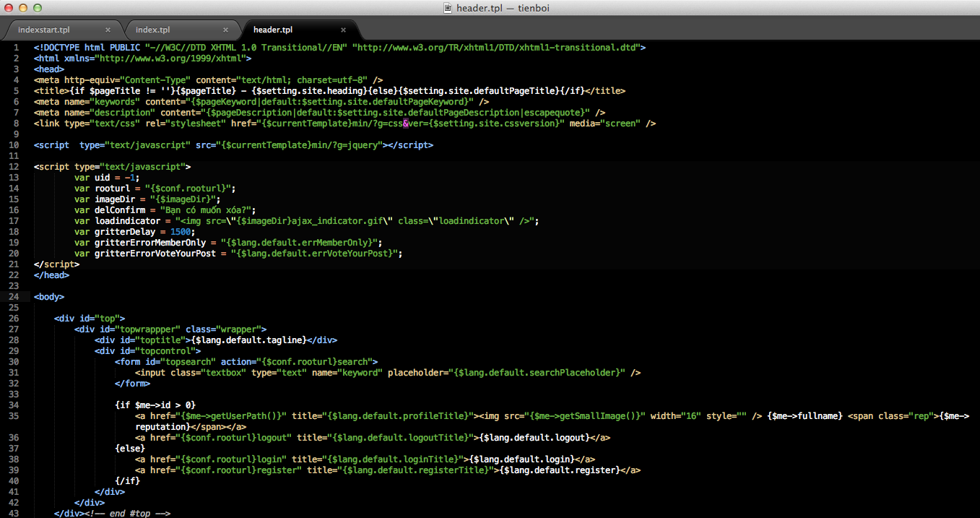The width and height of the screenshot is (980, 518).
Task: Click the "$setting.site.heading" variable
Action: 311,91
